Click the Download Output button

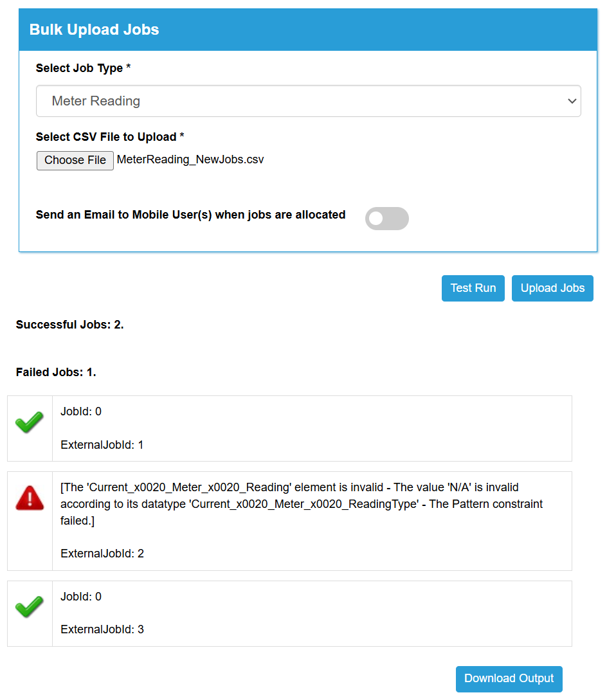[509, 678]
